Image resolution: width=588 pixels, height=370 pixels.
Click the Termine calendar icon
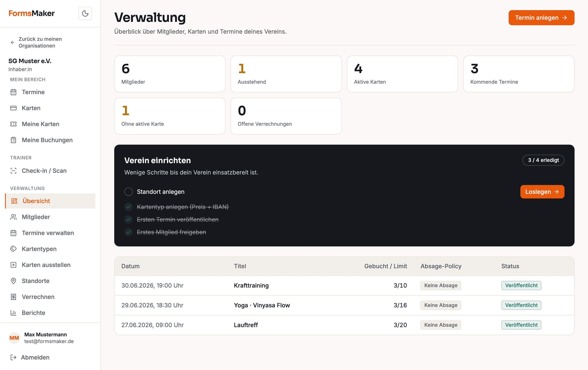coord(13,92)
